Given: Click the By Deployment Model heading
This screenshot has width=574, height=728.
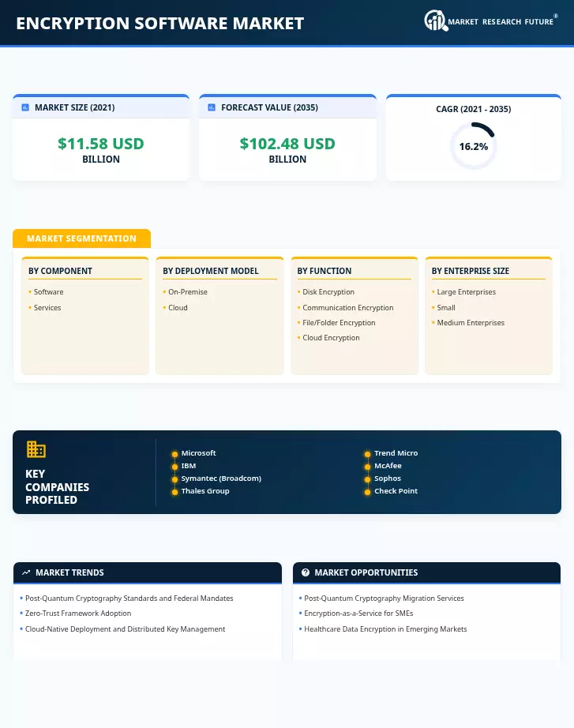Looking at the screenshot, I should (210, 271).
